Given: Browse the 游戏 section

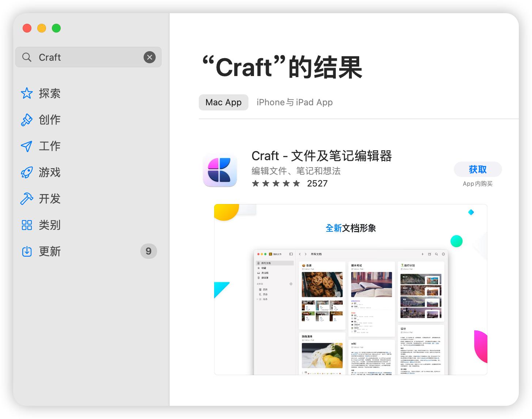Looking at the screenshot, I should click(49, 173).
